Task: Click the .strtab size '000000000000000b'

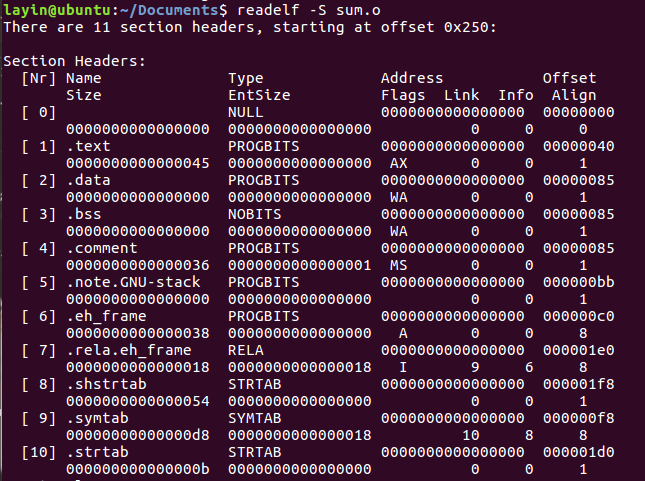Action: (x=137, y=469)
